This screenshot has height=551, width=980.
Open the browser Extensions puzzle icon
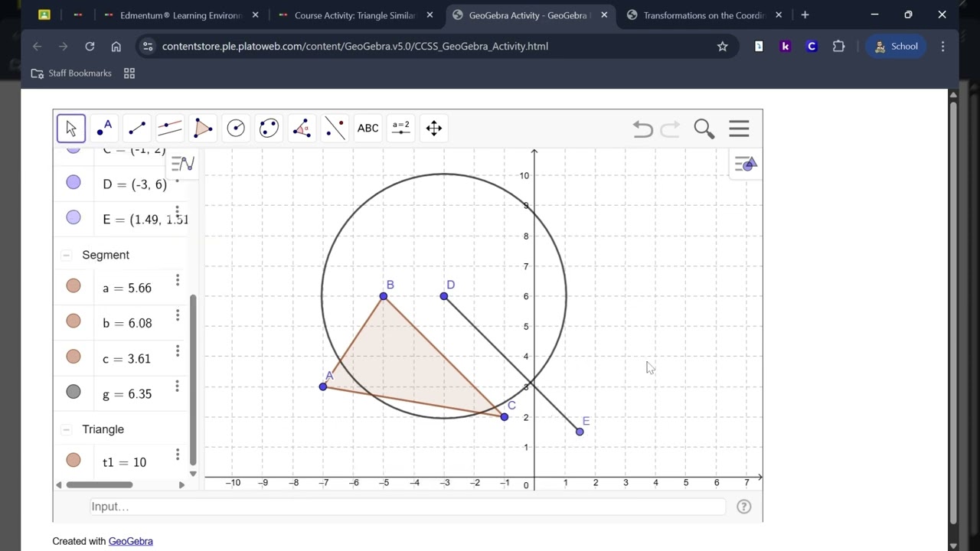838,46
